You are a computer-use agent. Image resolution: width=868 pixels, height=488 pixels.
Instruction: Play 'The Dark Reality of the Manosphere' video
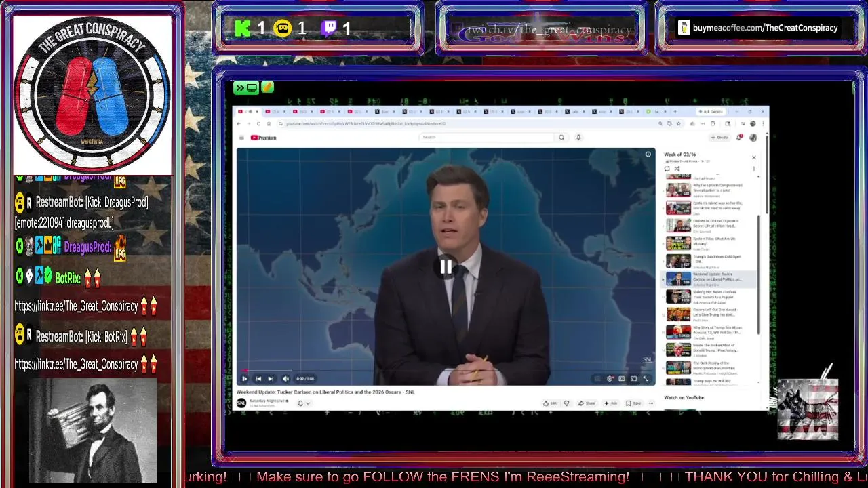tap(709, 367)
